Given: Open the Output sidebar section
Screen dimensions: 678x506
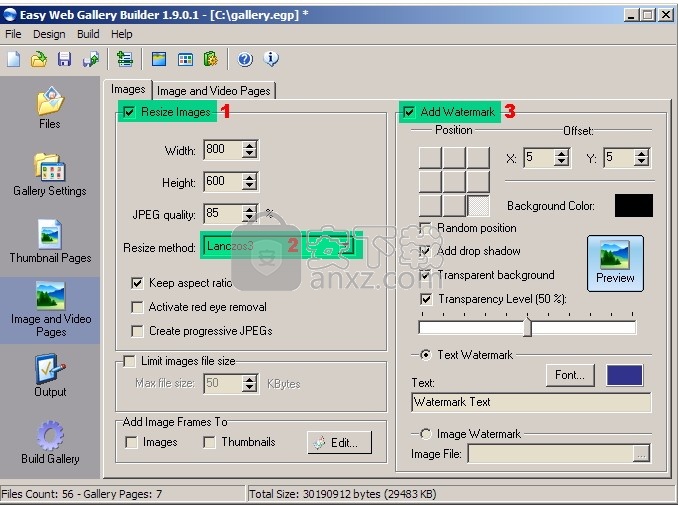Looking at the screenshot, I should [x=50, y=376].
